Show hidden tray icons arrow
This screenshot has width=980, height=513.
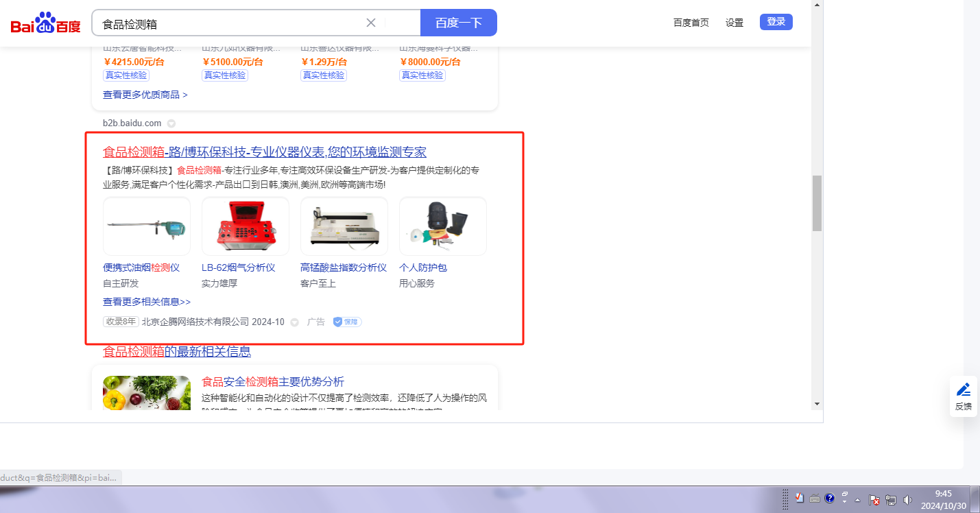click(x=857, y=499)
